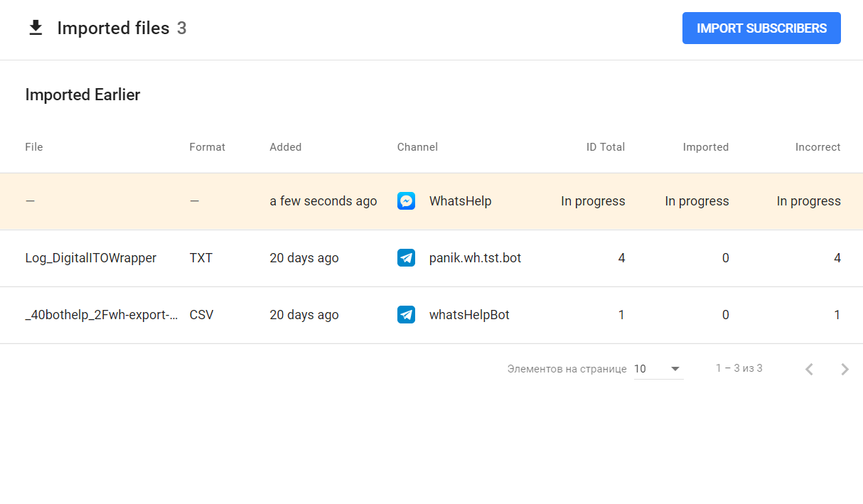Click the Imported files title
Image resolution: width=863 pixels, height=504 pixels.
[113, 28]
